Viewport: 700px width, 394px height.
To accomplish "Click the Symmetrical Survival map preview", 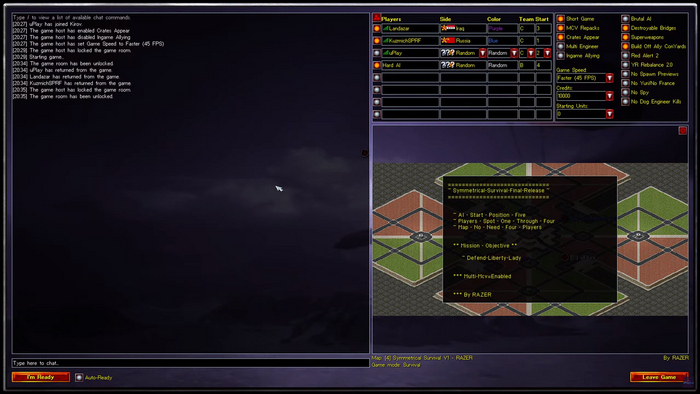I will pos(530,239).
